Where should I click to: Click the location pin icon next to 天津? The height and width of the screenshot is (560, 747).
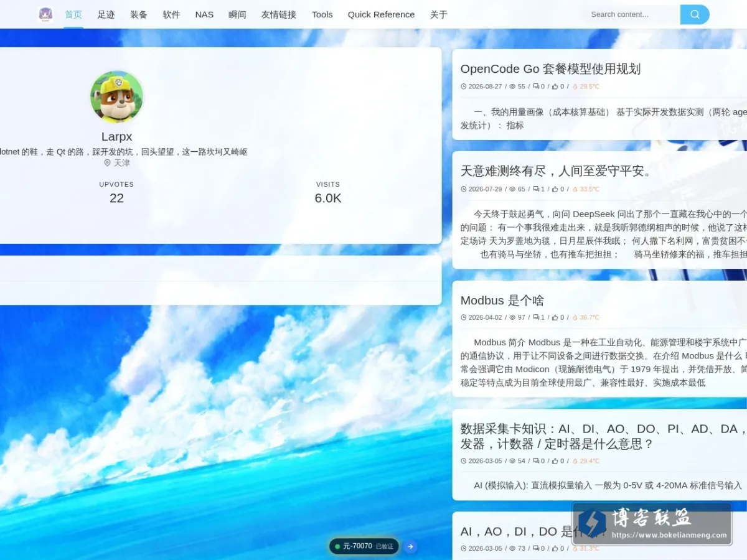[x=107, y=163]
